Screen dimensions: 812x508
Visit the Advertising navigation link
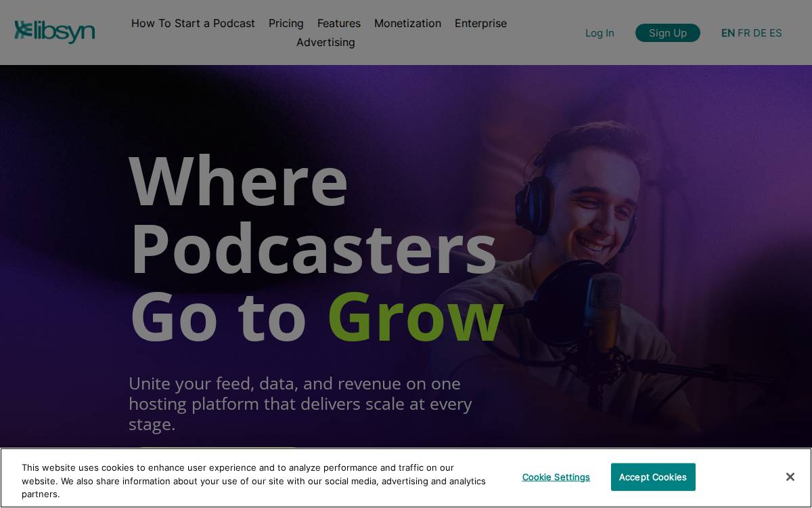[x=325, y=42]
